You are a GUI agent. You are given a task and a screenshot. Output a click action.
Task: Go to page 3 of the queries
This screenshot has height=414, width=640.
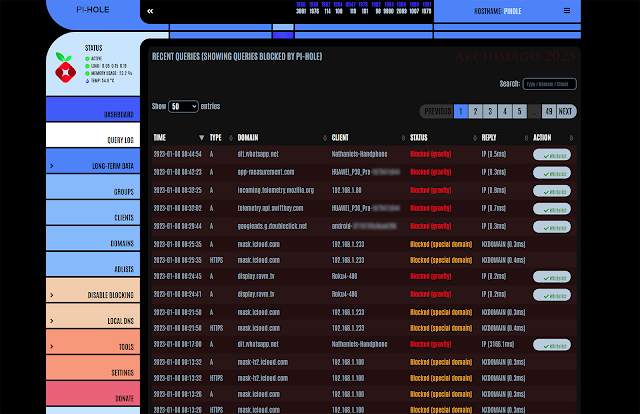tap(490, 111)
